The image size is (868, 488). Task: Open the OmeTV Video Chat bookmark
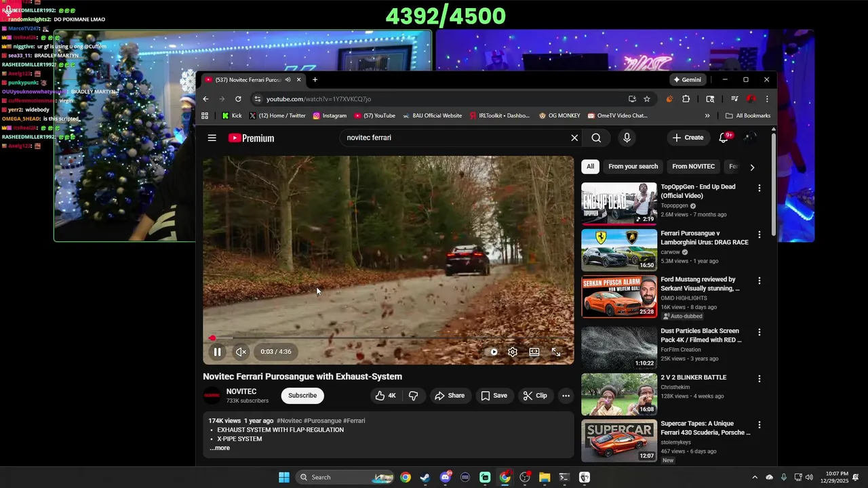pos(618,116)
